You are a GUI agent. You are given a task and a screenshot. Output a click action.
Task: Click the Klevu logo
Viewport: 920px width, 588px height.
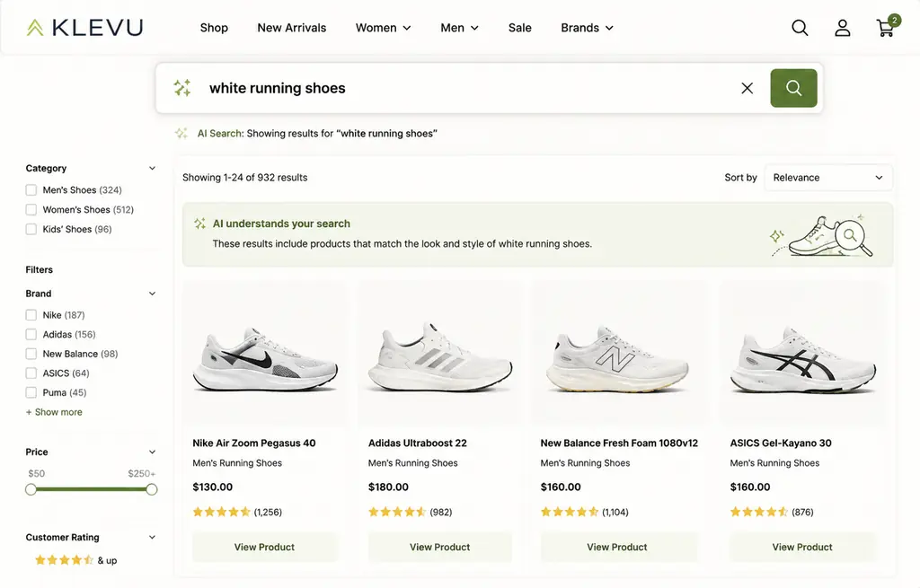[84, 28]
